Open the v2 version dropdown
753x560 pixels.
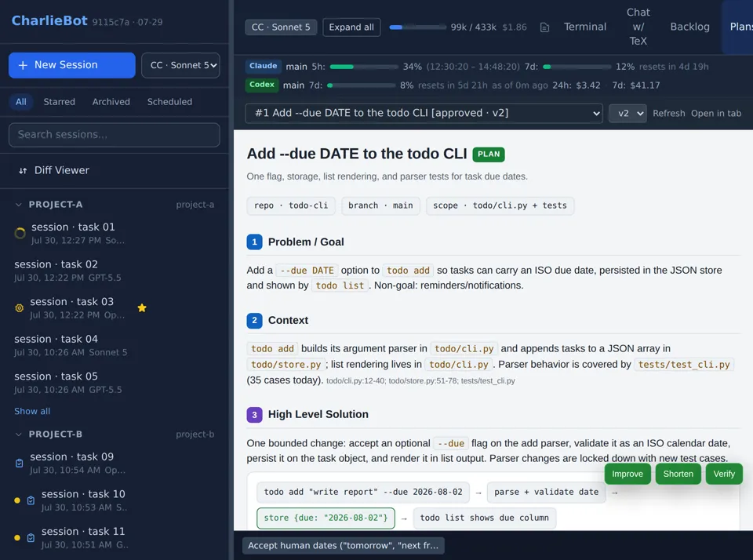[627, 114]
